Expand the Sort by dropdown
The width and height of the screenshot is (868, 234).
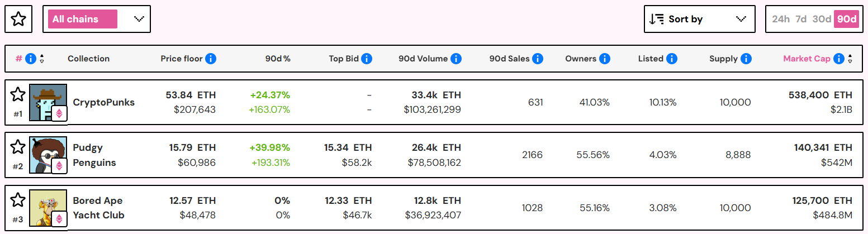pyautogui.click(x=699, y=19)
